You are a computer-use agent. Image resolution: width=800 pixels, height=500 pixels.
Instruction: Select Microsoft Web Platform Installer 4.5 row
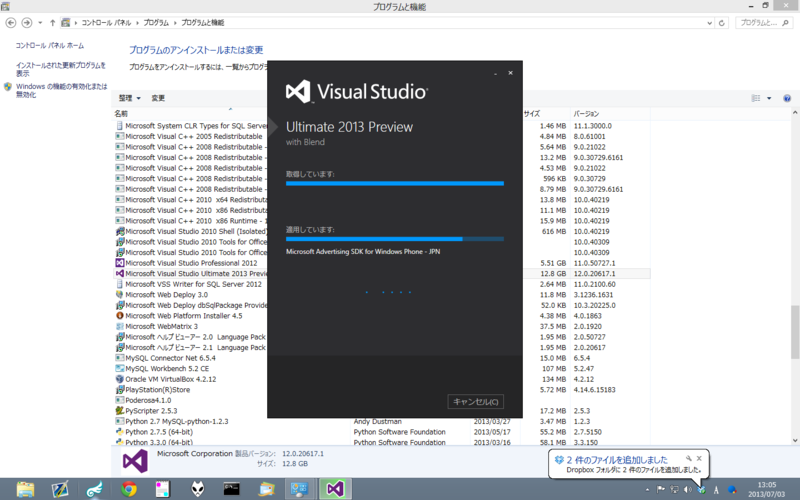coord(381,316)
